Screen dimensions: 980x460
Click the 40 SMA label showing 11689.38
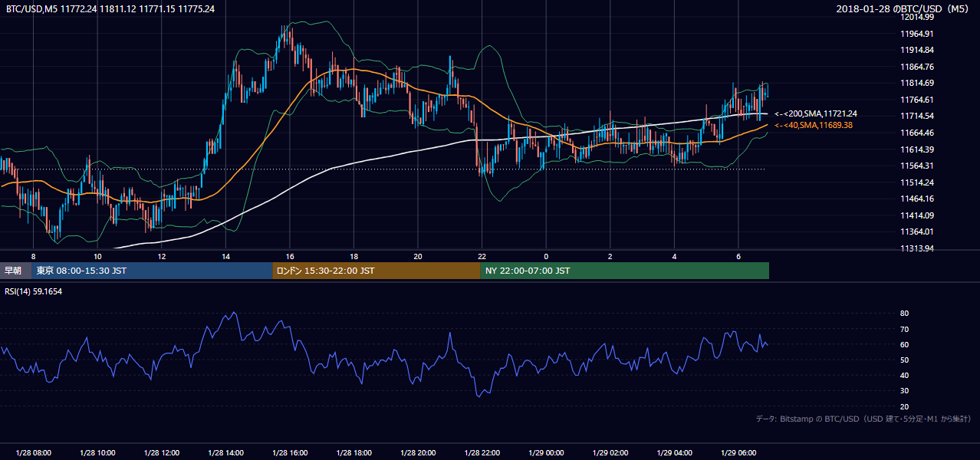coord(814,125)
